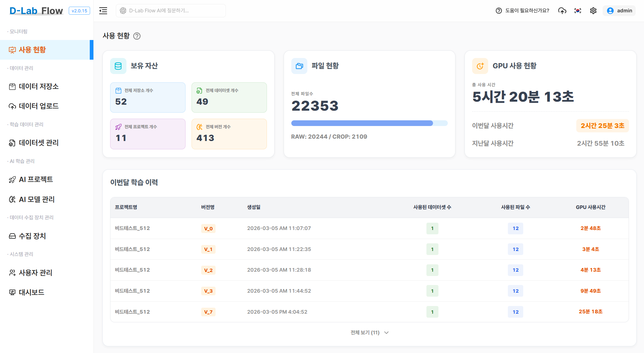The width and height of the screenshot is (644, 353).
Task: Open the 대시보드 sidebar item
Action: (x=31, y=292)
